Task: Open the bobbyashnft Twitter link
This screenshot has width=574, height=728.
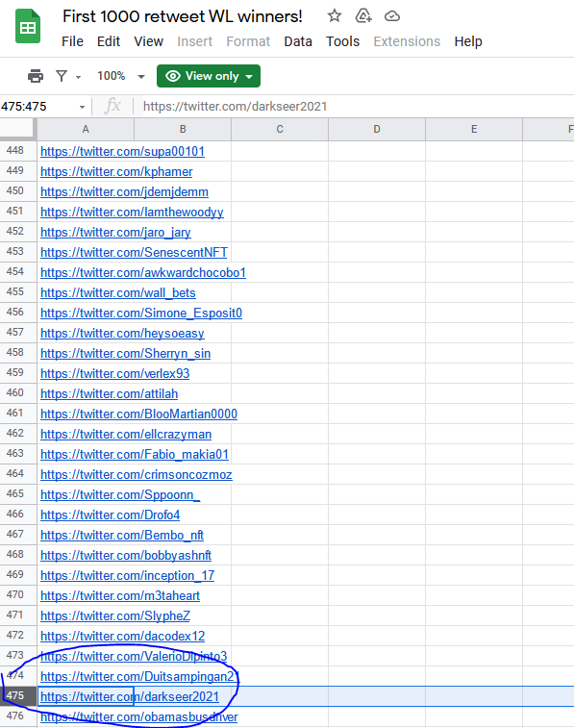Action: [126, 555]
